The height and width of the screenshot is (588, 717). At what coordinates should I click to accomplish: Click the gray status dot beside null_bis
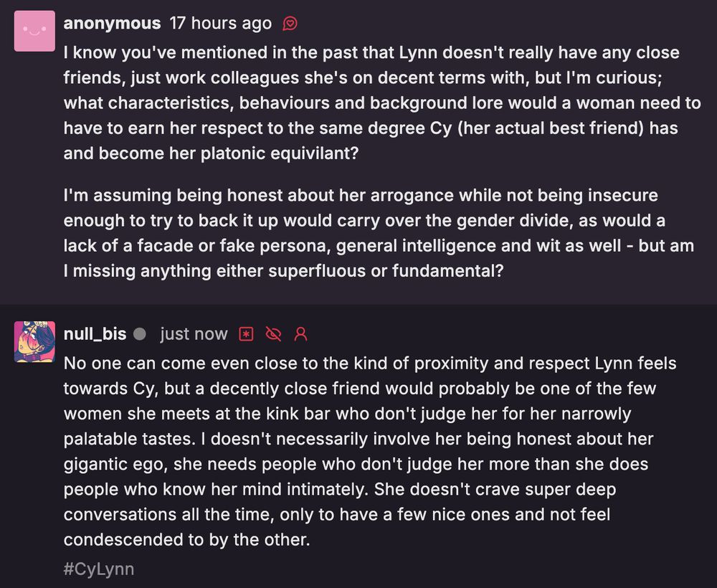(140, 333)
